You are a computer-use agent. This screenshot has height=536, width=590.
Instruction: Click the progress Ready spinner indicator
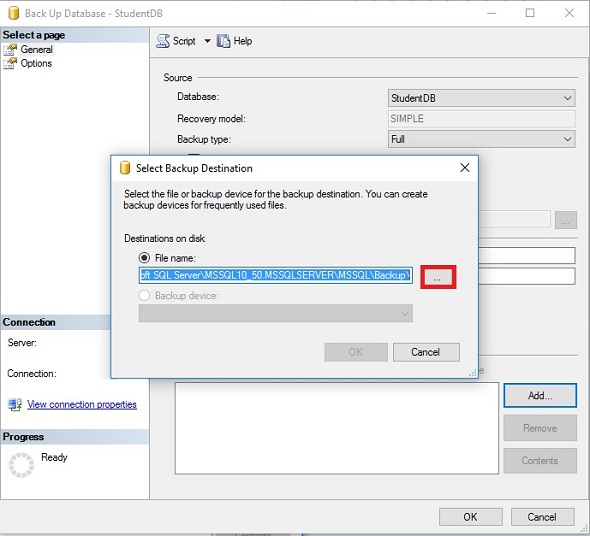point(21,465)
